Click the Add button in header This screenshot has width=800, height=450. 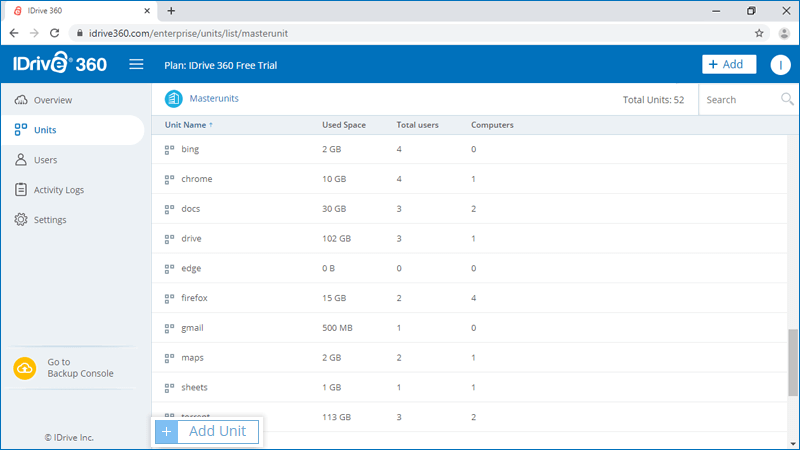pos(729,64)
